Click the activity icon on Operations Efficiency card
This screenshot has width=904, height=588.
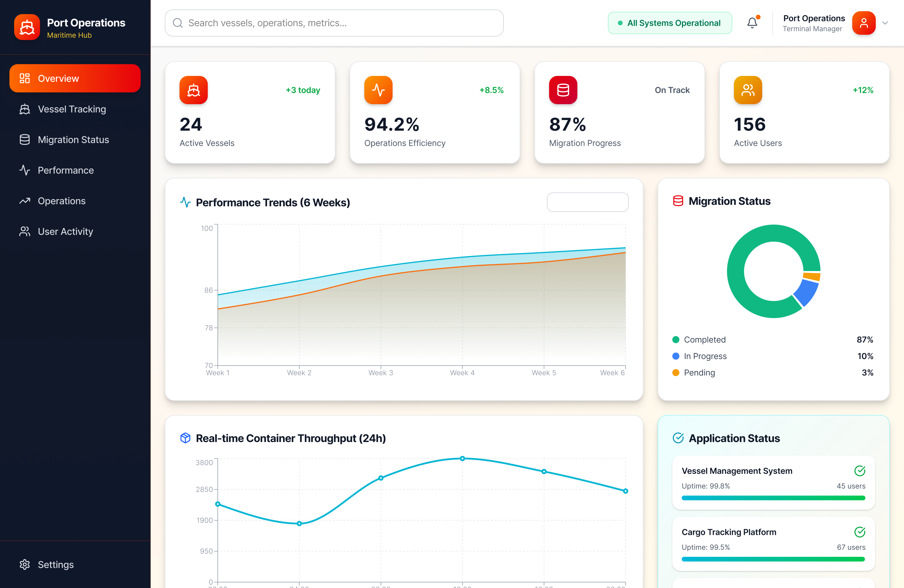(x=378, y=90)
